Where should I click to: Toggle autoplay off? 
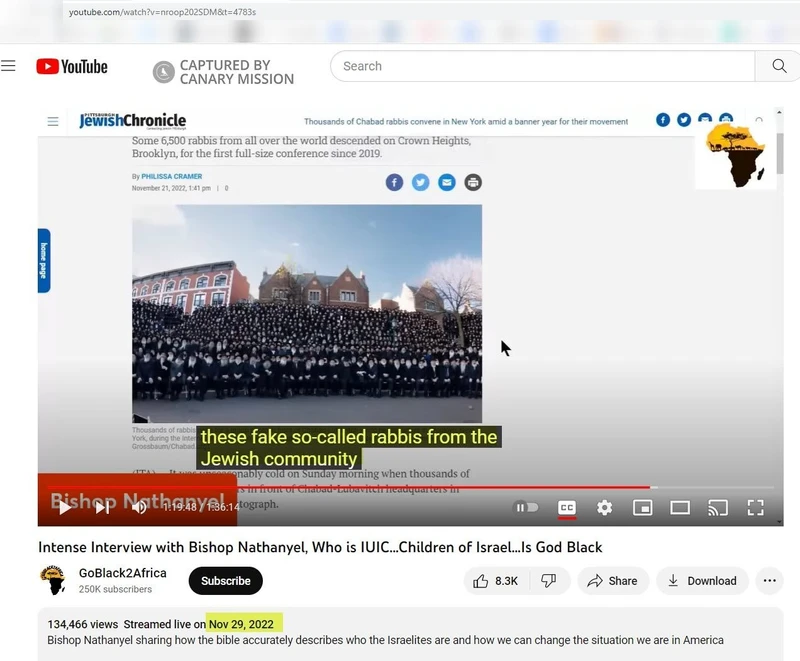tap(524, 508)
